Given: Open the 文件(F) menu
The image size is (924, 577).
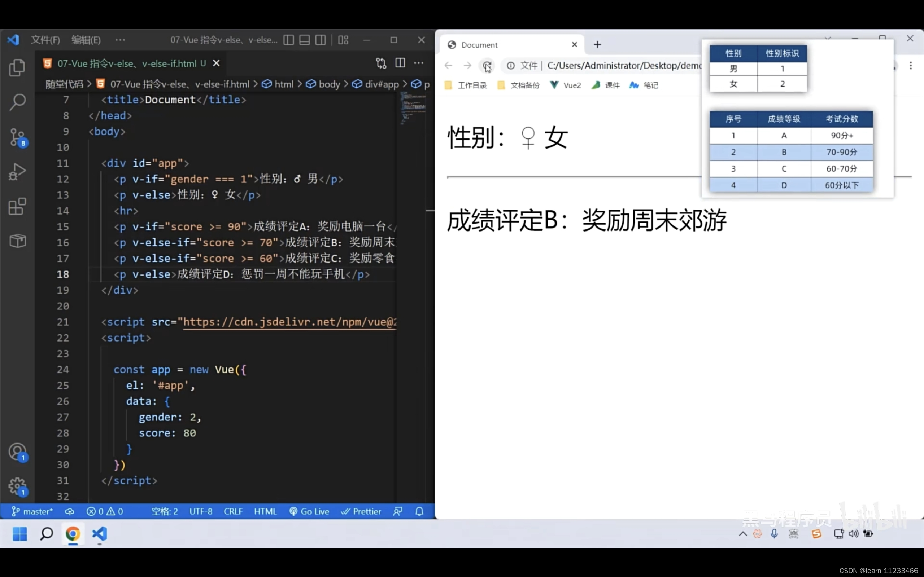Looking at the screenshot, I should [x=45, y=40].
